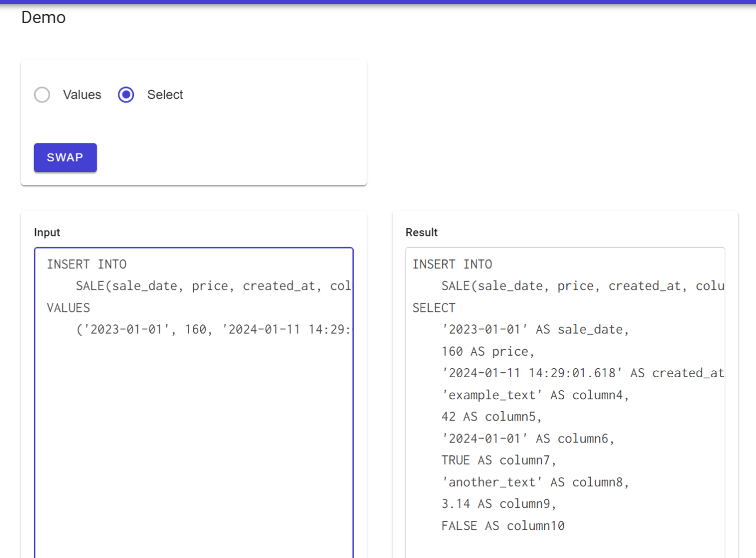Click the Result label
Viewport: 756px width, 558px height.
point(422,233)
